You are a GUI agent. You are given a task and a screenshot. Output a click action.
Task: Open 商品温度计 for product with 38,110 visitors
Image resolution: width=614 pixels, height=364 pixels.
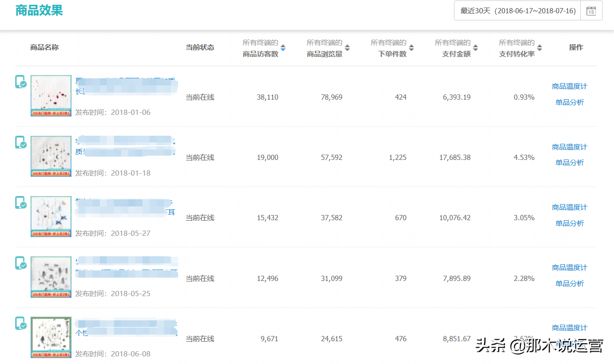(569, 86)
